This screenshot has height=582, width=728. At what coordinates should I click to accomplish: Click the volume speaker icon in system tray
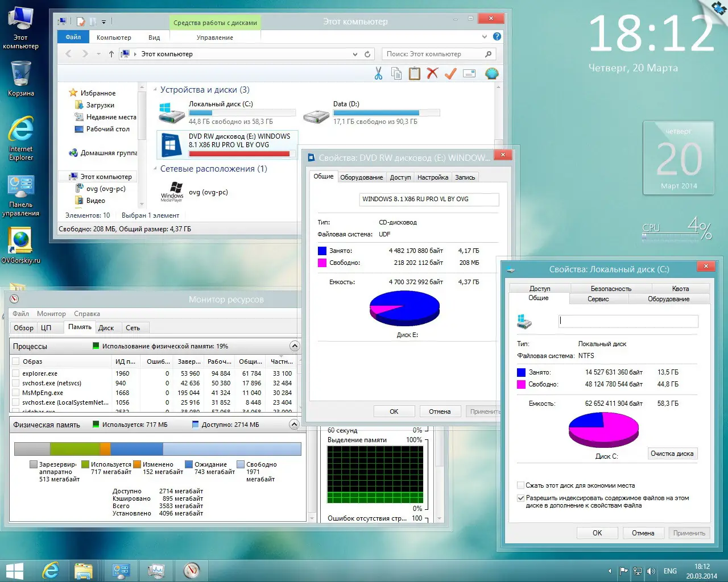(x=651, y=571)
